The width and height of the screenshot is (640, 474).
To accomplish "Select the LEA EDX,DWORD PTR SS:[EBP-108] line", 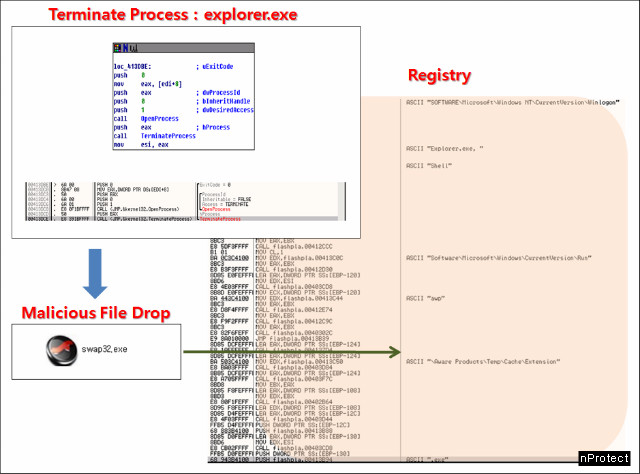I will pyautogui.click(x=308, y=408).
